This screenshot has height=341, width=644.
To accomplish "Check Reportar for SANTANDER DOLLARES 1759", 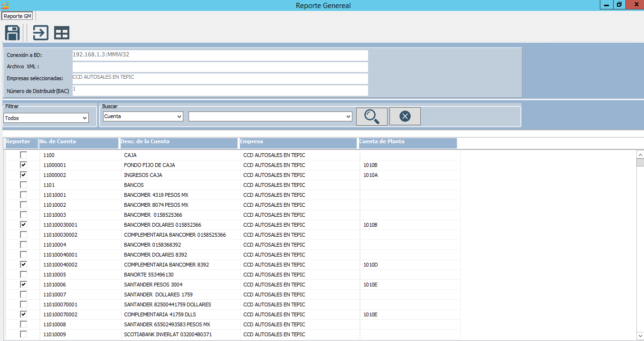I will pyautogui.click(x=23, y=295).
